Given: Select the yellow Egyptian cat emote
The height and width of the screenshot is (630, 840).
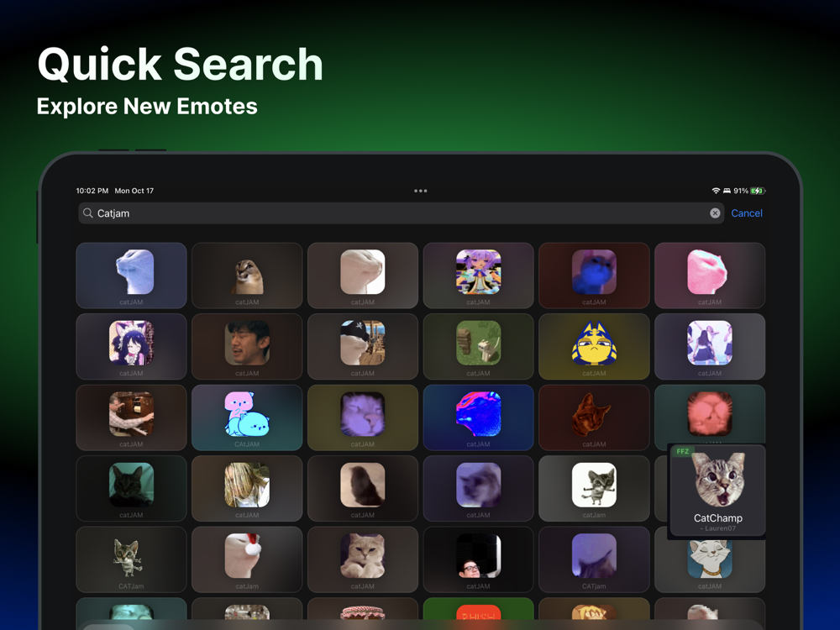Looking at the screenshot, I should point(594,347).
